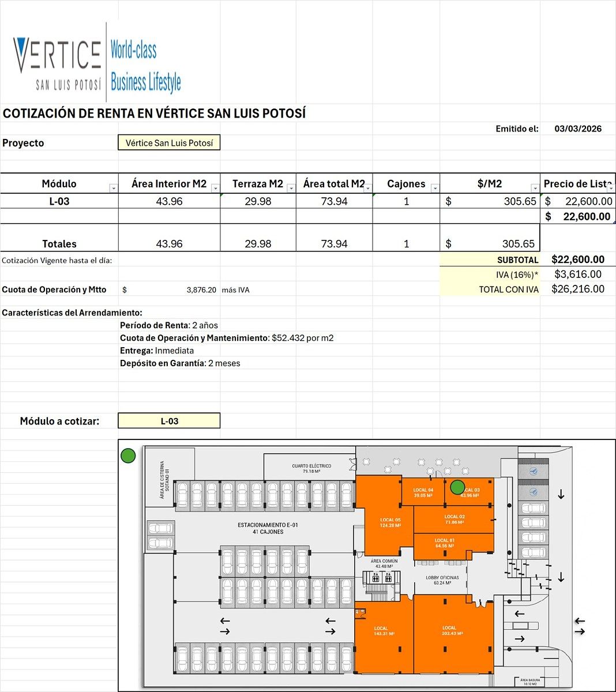
Task: Select the L-03 cell in Módulo column
Action: [x=59, y=201]
